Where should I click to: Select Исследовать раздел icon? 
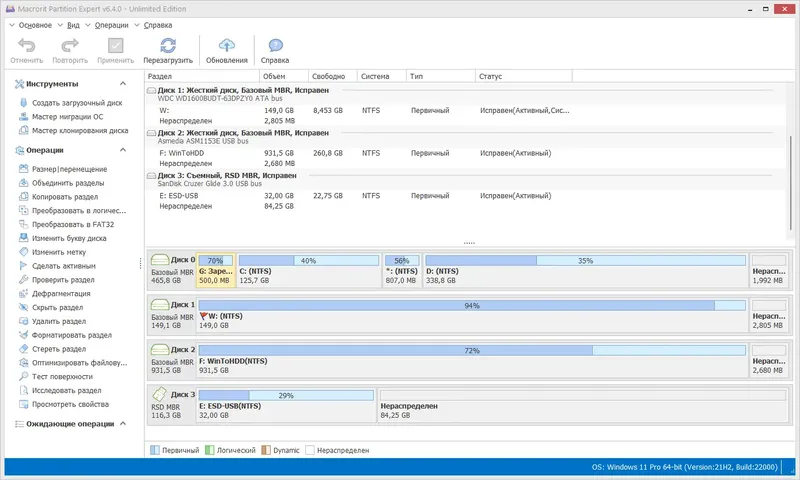click(x=23, y=390)
